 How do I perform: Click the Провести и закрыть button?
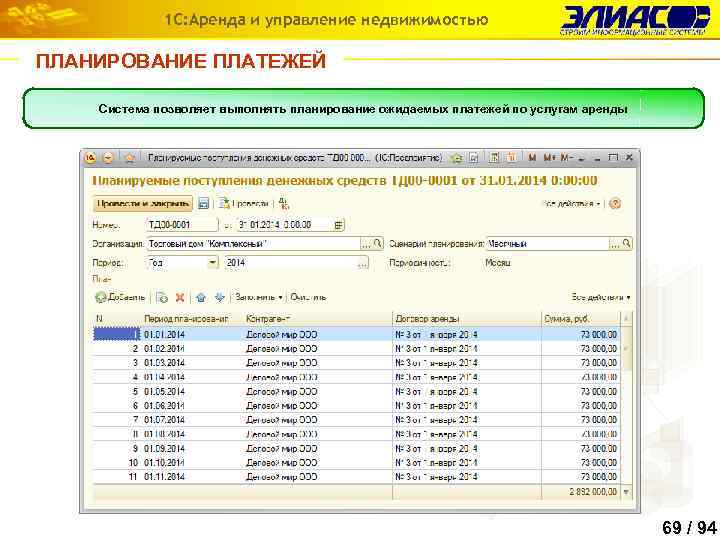click(x=143, y=203)
